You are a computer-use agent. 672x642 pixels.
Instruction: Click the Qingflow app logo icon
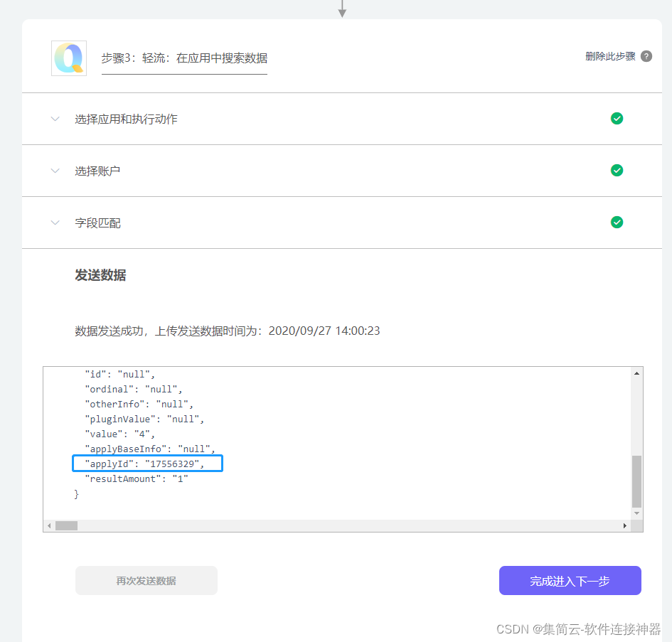tap(69, 58)
